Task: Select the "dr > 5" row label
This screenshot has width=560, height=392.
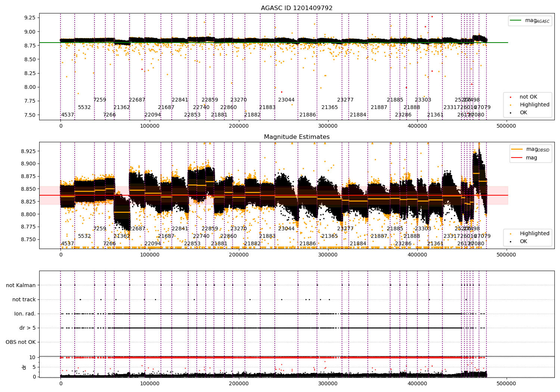Action: pos(28,328)
